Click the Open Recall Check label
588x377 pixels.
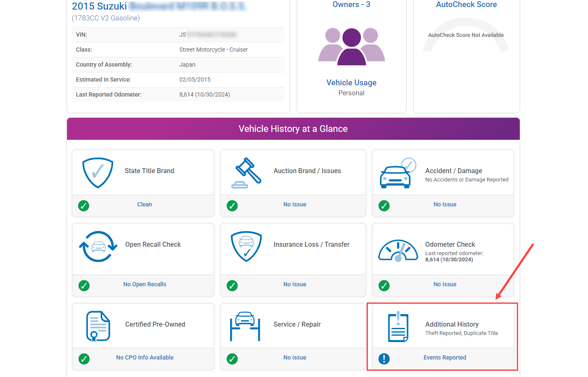153,244
